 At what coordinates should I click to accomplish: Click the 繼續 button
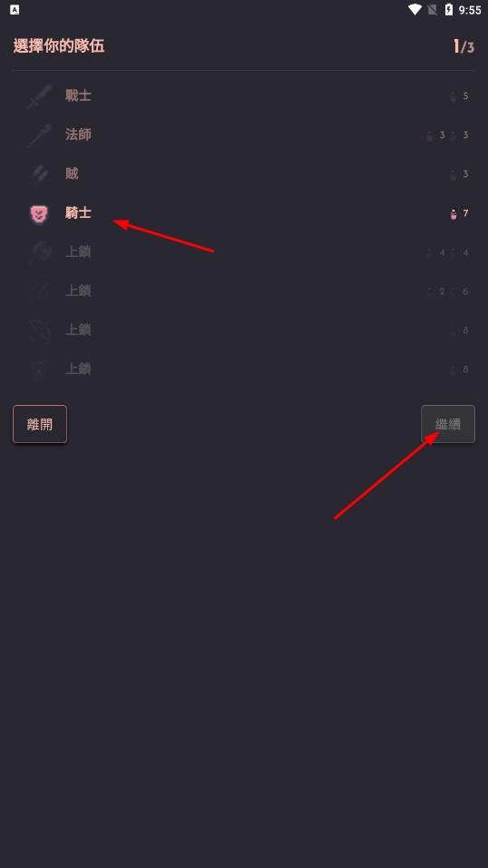448,424
